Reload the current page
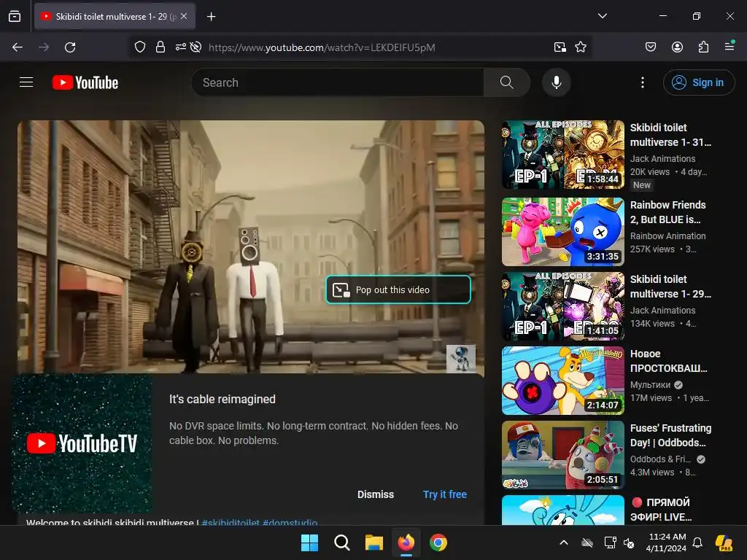The width and height of the screenshot is (747, 560). (70, 47)
